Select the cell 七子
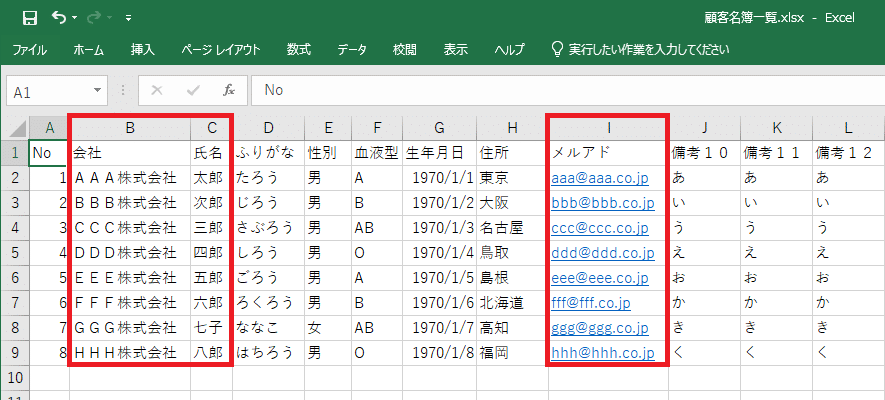 pyautogui.click(x=212, y=328)
